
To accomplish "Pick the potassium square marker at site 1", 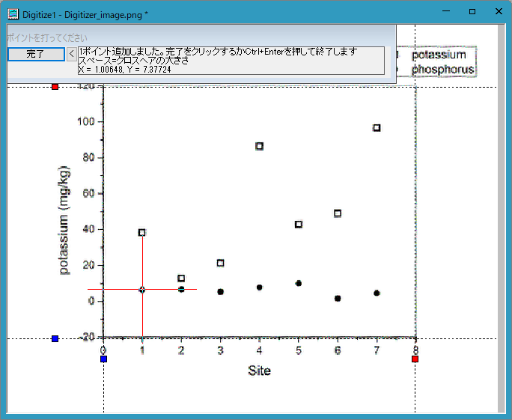I will (142, 233).
